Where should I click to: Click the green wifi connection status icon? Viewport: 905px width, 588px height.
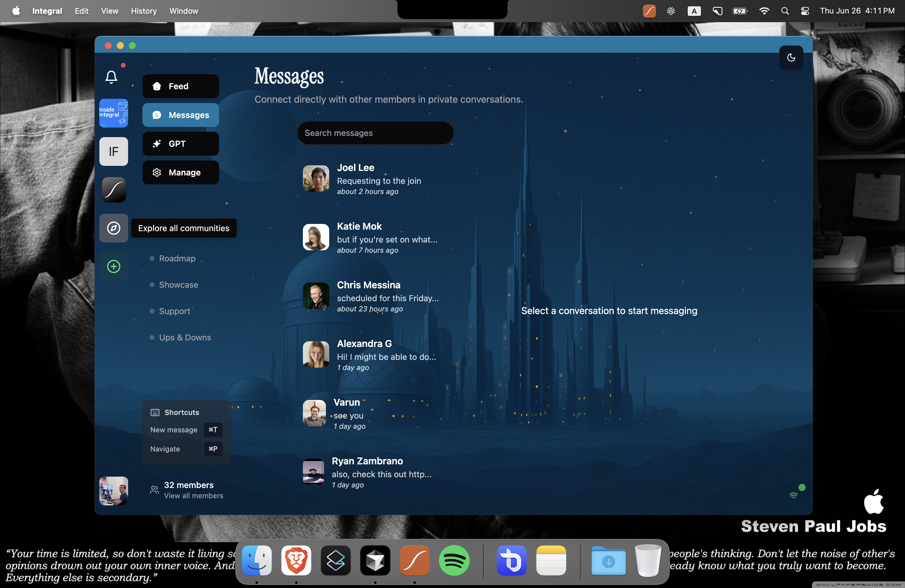tap(793, 495)
